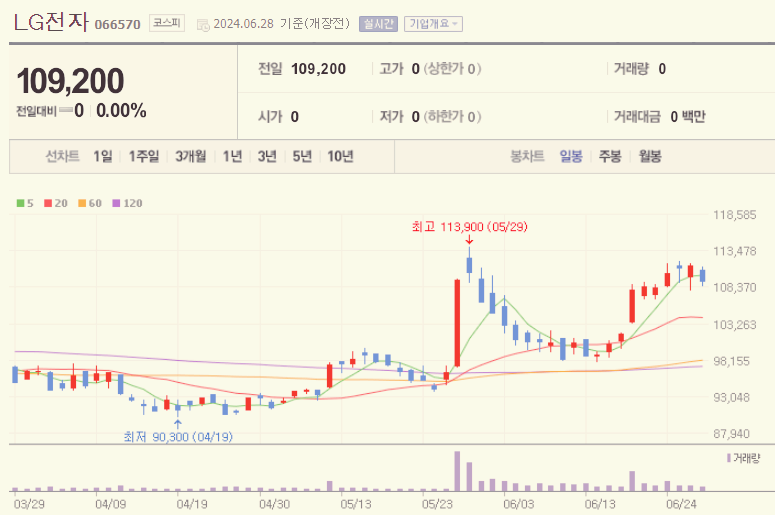775x515 pixels.
Task: Click the stock code 066570
Action: click(x=118, y=25)
